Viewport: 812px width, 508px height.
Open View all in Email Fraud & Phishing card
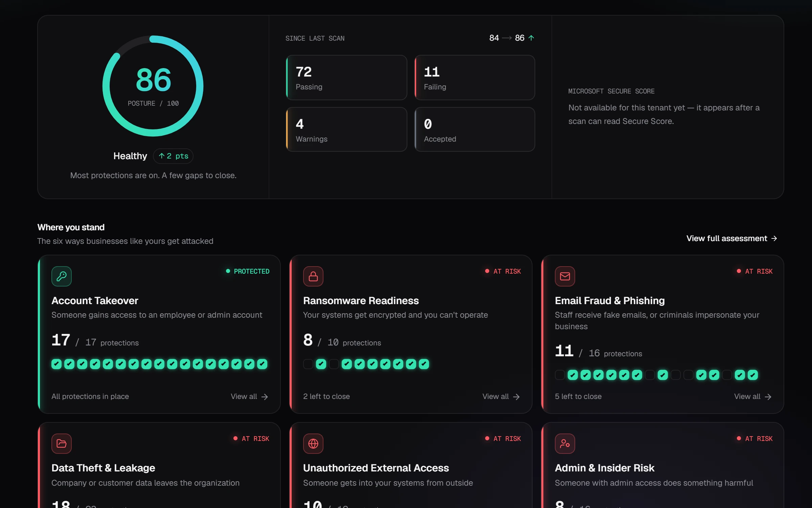753,397
